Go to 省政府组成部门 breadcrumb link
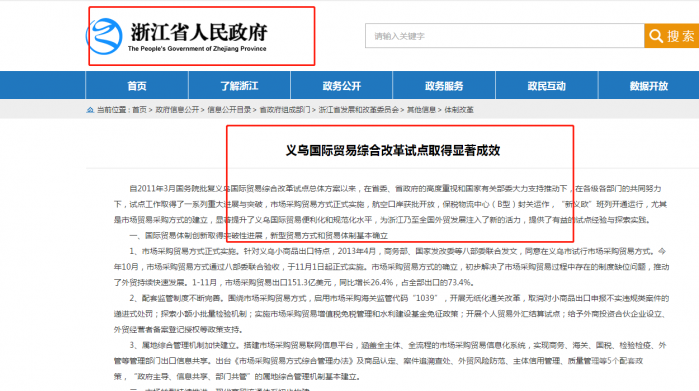 pos(285,110)
